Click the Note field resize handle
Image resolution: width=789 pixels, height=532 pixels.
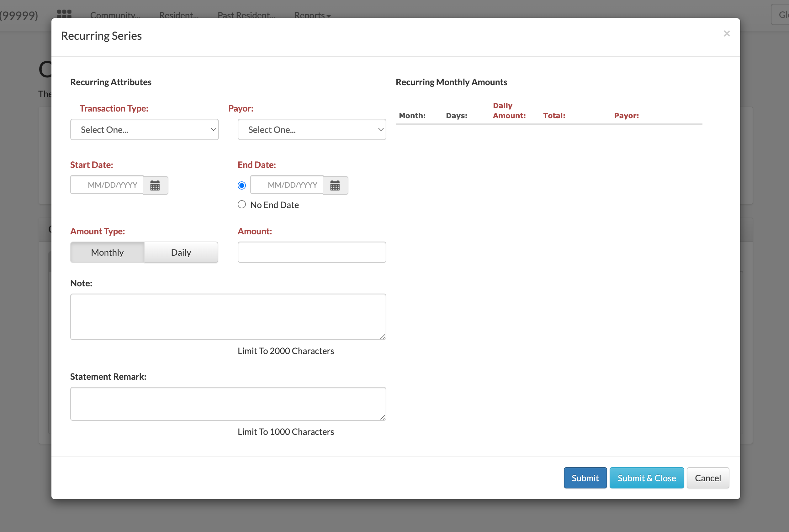tap(383, 336)
